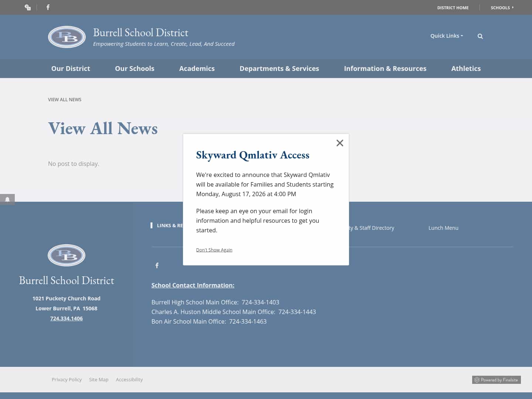532x399 pixels.
Task: Expand the Quick Links dropdown
Action: (x=447, y=36)
